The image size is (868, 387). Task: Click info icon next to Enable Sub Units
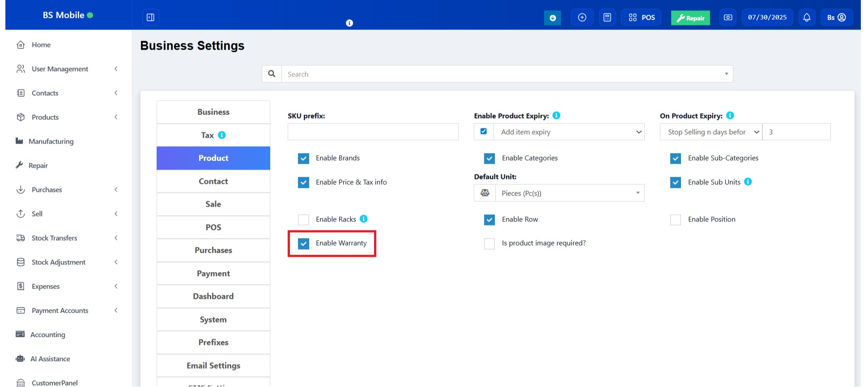pyautogui.click(x=748, y=182)
